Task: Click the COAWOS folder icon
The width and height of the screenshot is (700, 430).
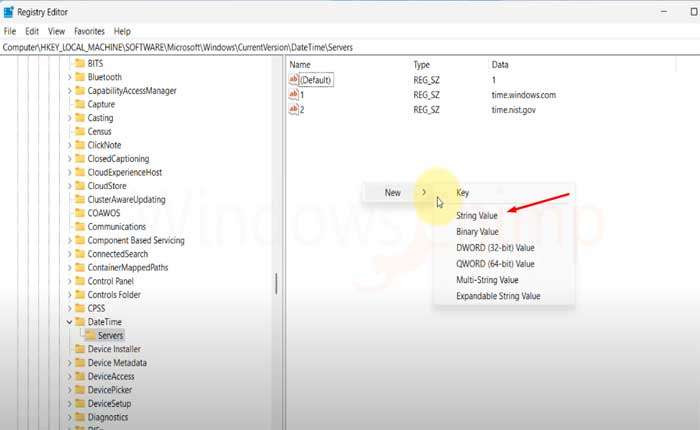Action: (x=80, y=213)
